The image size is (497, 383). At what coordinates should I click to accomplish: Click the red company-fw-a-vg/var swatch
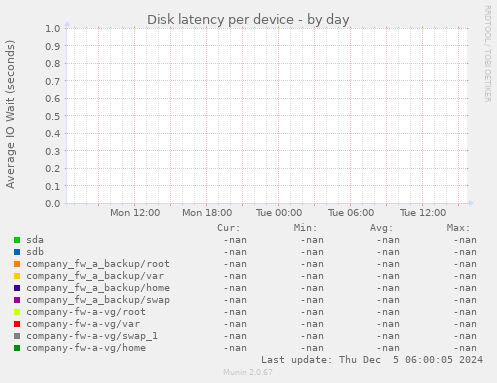coord(17,324)
